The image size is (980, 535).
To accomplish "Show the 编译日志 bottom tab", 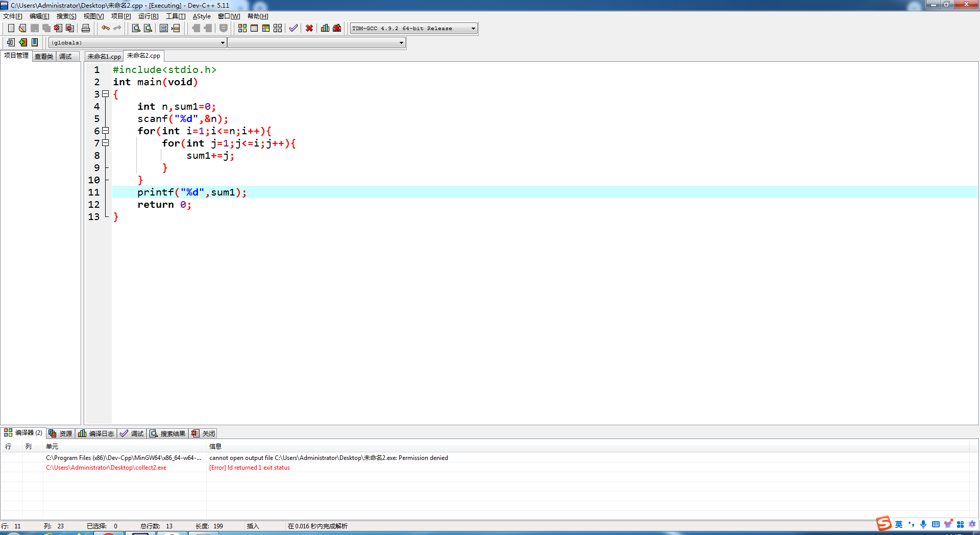I will [x=96, y=433].
